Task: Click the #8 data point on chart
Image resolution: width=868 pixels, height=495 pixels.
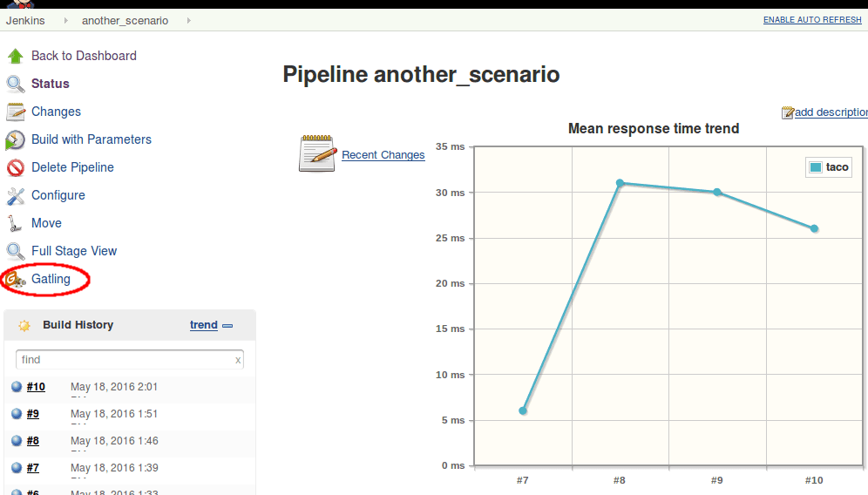Action: pyautogui.click(x=620, y=183)
